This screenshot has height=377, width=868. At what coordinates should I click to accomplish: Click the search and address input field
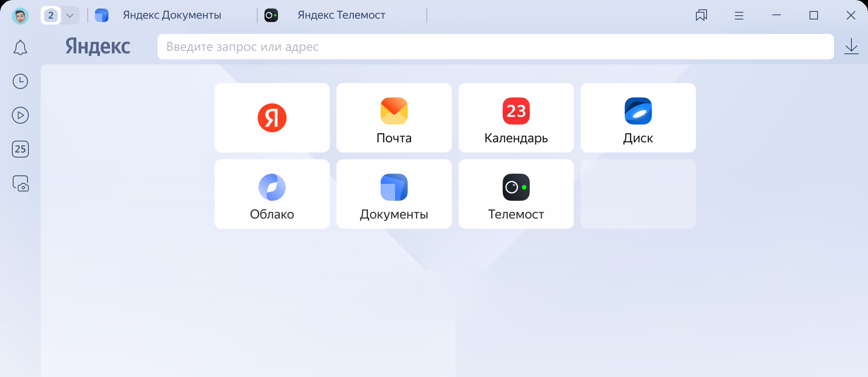click(495, 47)
